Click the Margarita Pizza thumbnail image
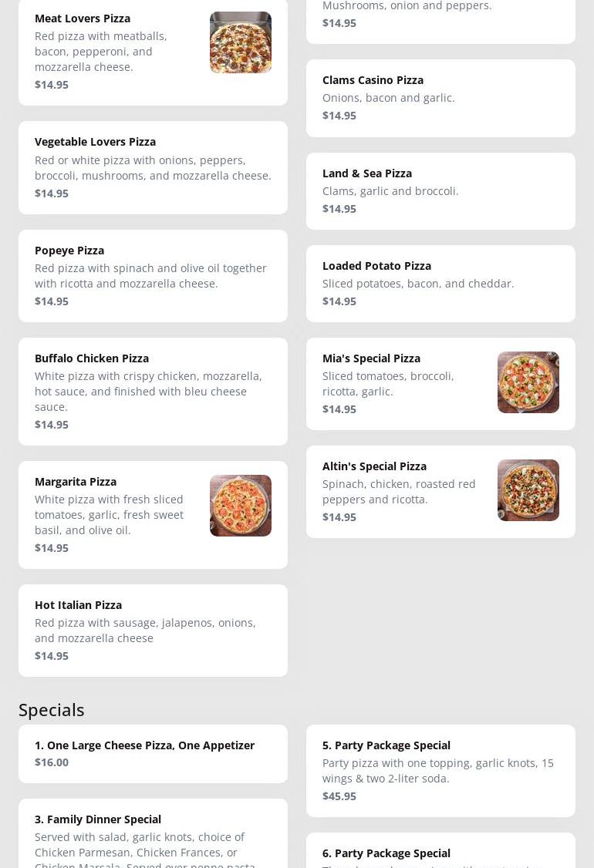 240,506
